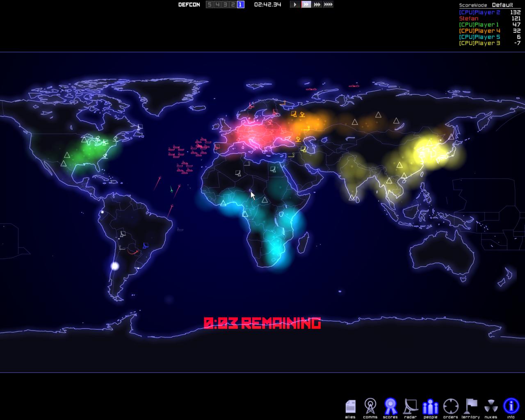Set game speed to real-time play

click(x=295, y=5)
